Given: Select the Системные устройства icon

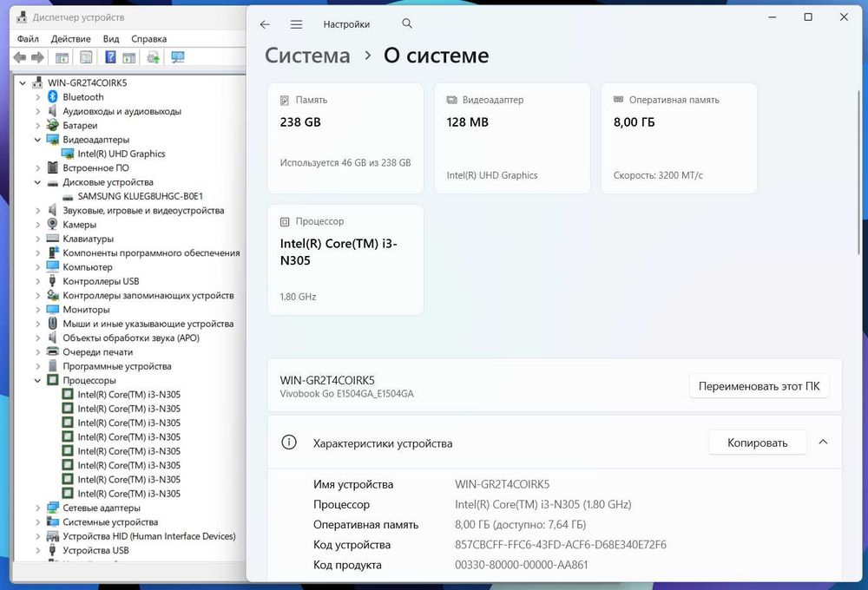Looking at the screenshot, I should 53,522.
